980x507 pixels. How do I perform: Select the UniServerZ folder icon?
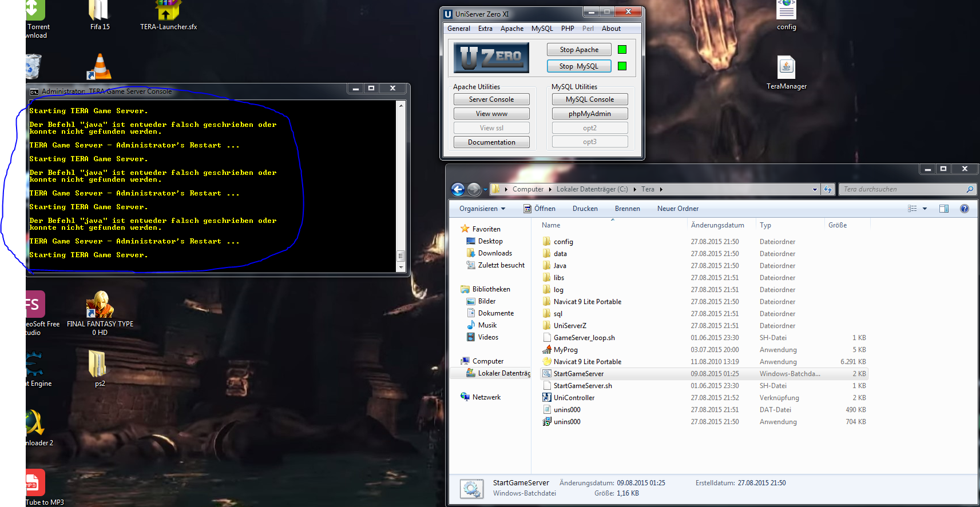(547, 326)
